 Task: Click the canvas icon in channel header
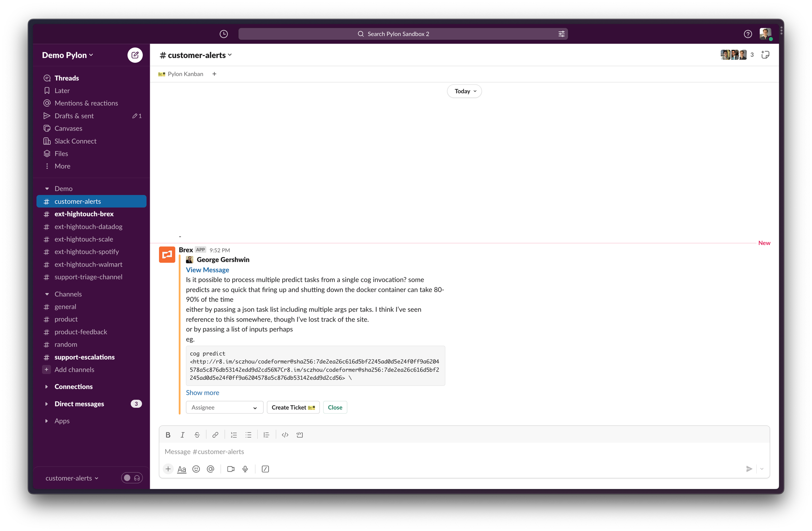click(765, 55)
